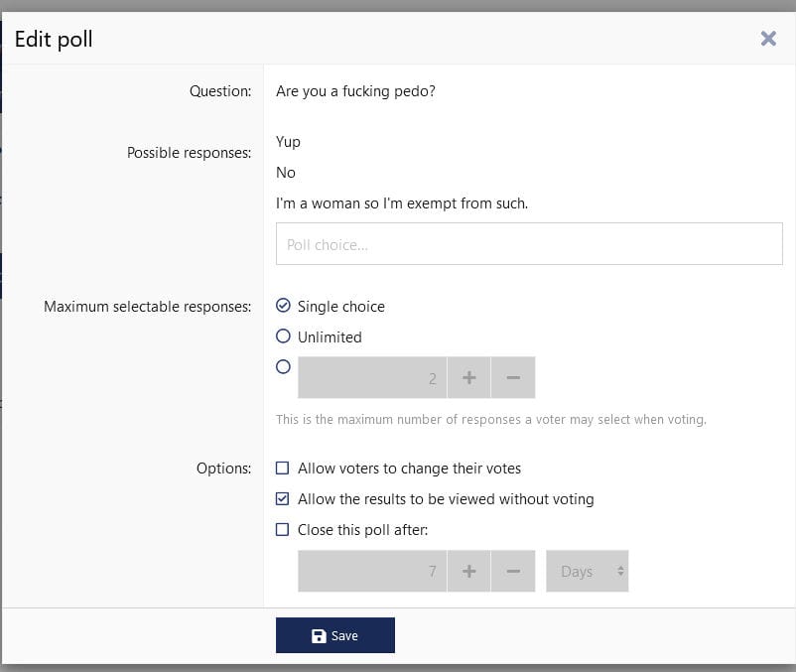
Task: Click the maximum responses number field showing 2
Action: 372,378
